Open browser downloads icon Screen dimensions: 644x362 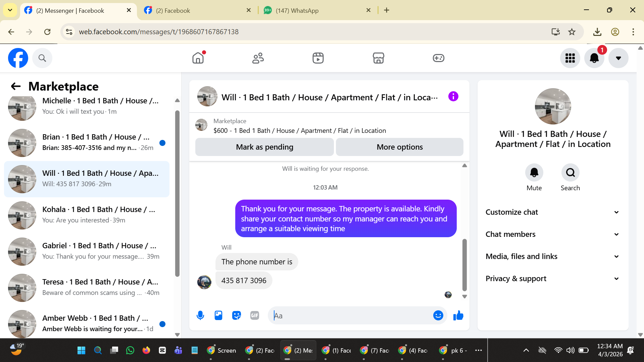coord(597,32)
